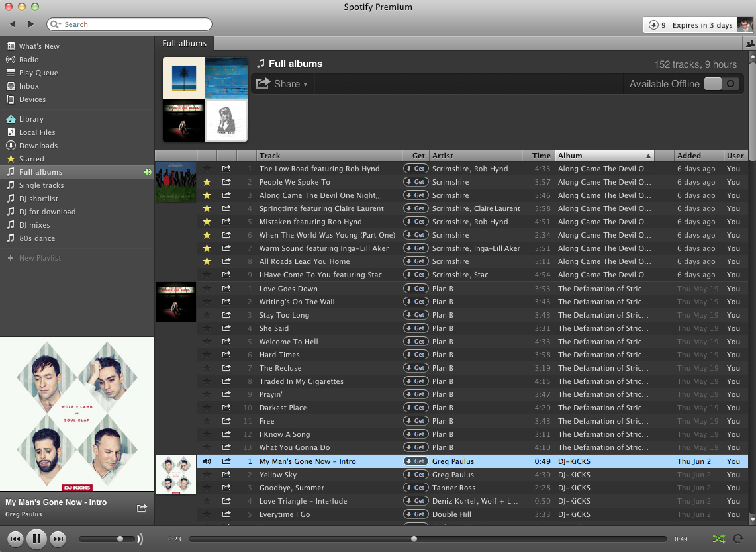Star the track Hard Times
This screenshot has height=552, width=756.
point(207,355)
